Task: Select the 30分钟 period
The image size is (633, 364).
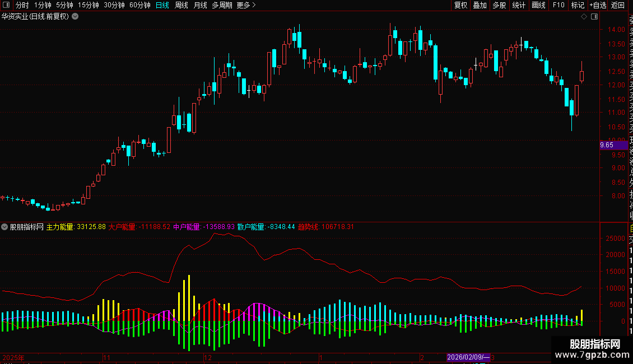Action: 114,5
